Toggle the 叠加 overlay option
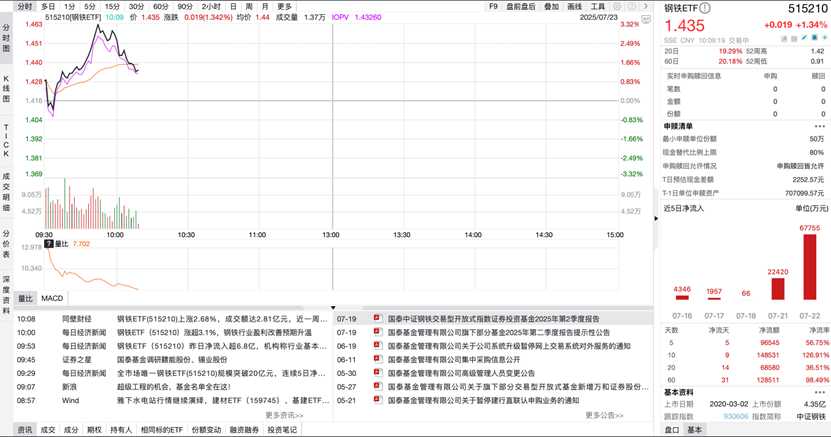 click(552, 6)
